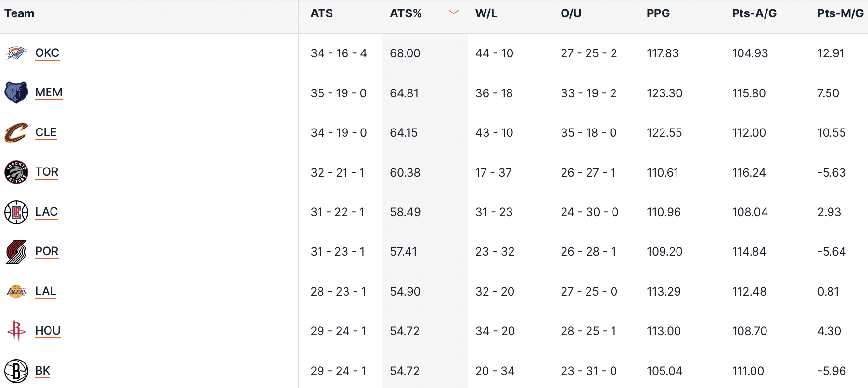Click the Houston Rockets logo
The width and height of the screenshot is (868, 388).
click(16, 331)
